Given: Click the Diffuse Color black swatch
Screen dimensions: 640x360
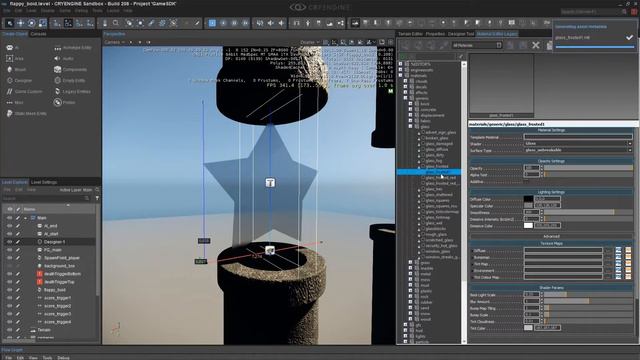Looking at the screenshot, I should (528, 199).
